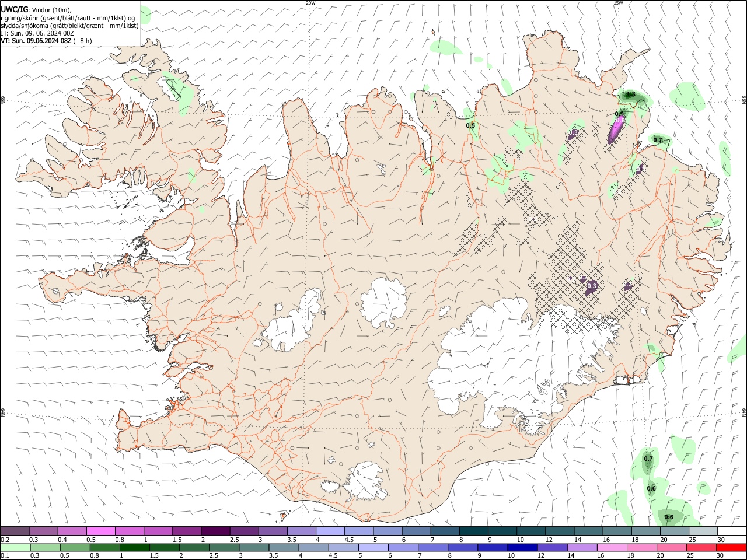Click the white upper legend swatch labeled 30
This screenshot has height=560, width=747.
tap(731, 531)
